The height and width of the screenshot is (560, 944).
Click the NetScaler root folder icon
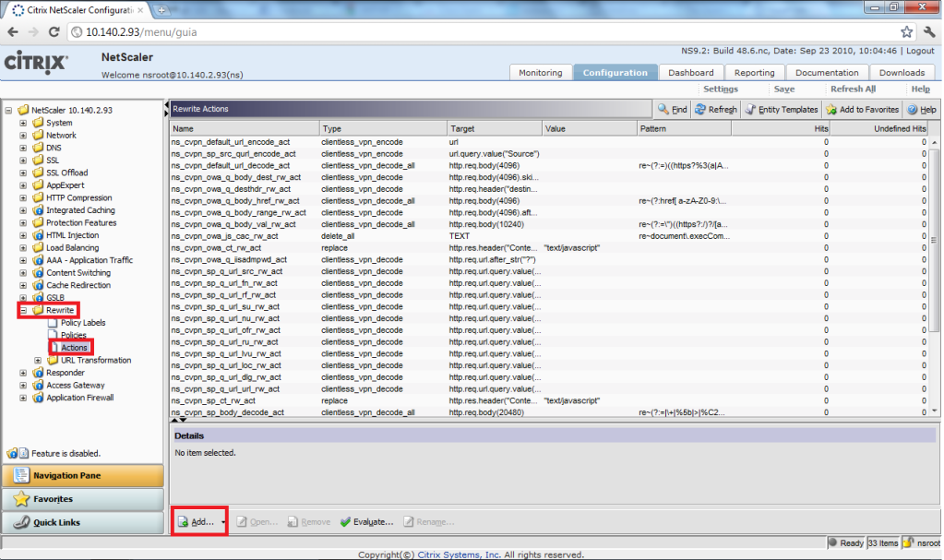coord(23,110)
